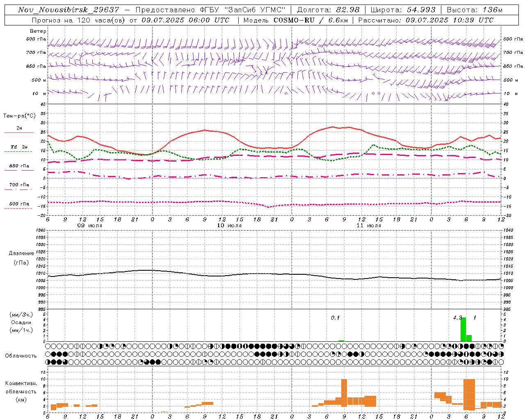Click the dotted magenta 500 гПа legend line
This screenshot has width=525, height=420.
coord(18,208)
